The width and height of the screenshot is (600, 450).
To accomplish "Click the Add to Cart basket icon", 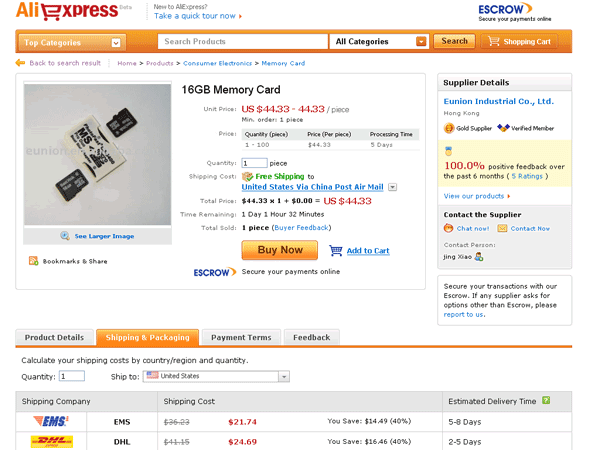I will click(336, 251).
